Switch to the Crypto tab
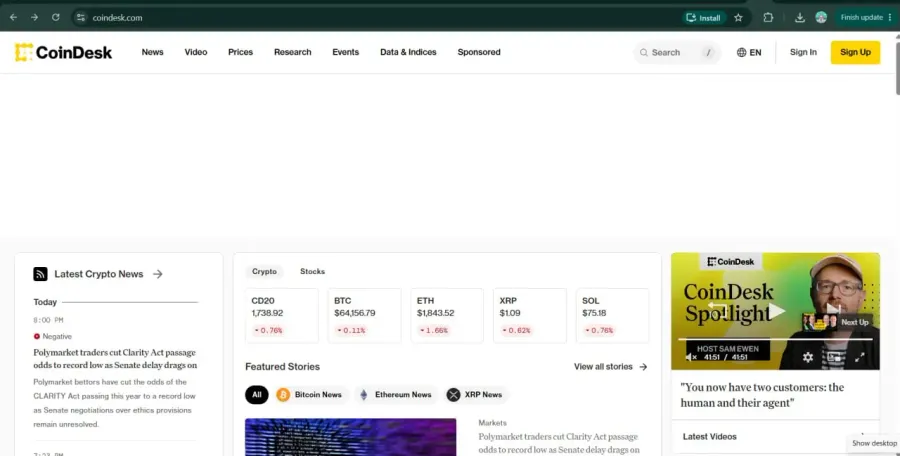 click(264, 272)
